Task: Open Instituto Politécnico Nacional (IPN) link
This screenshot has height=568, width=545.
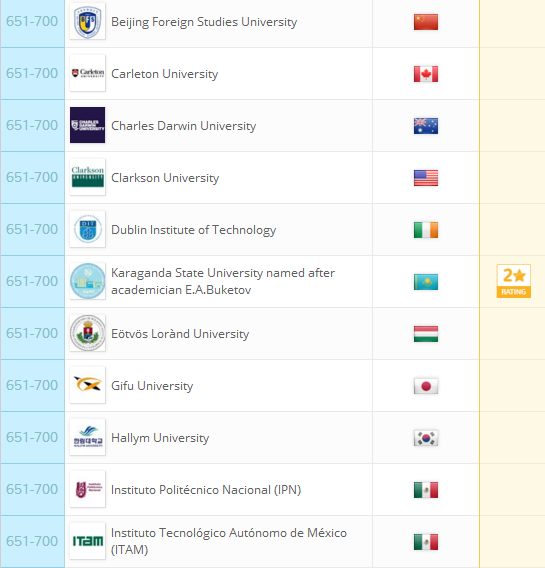Action: (x=206, y=490)
